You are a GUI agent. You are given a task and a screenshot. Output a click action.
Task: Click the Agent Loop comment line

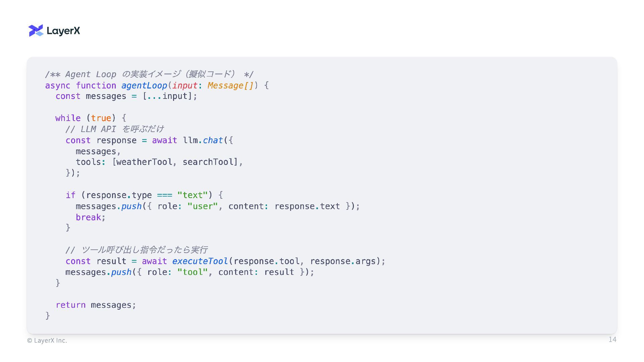click(x=149, y=74)
